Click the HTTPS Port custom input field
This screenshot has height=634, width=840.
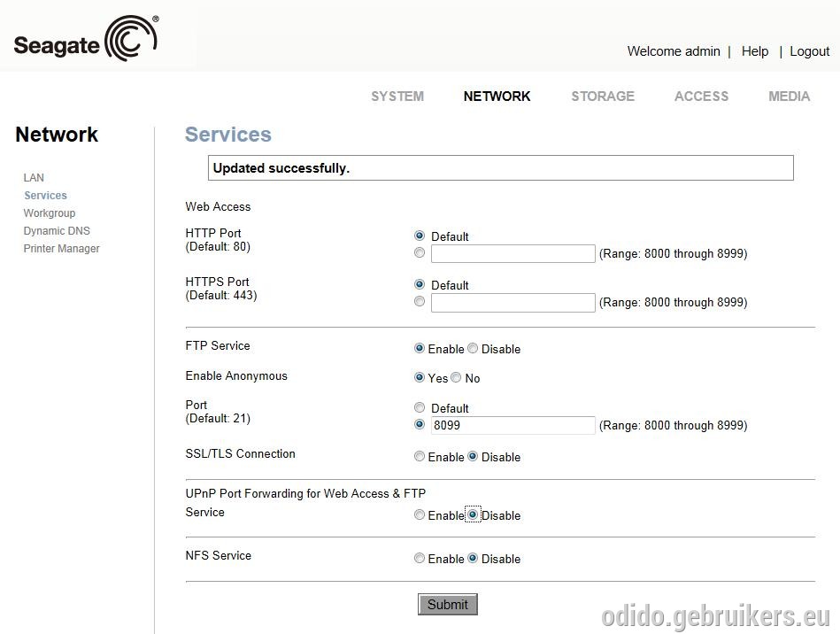click(x=513, y=302)
